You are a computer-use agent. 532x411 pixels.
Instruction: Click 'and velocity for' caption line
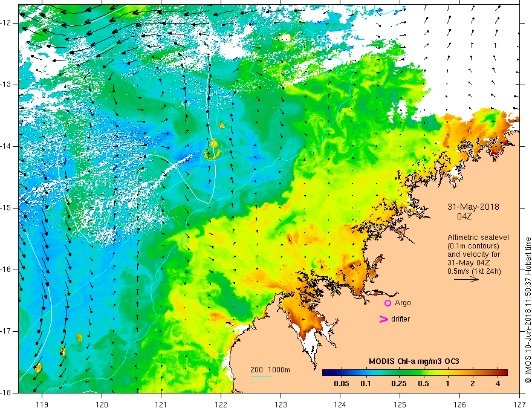click(x=473, y=254)
